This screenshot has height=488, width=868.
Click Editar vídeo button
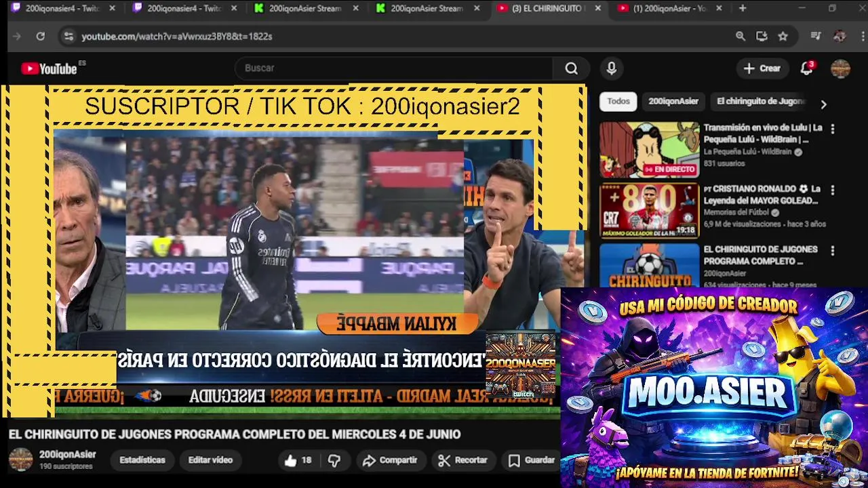210,460
